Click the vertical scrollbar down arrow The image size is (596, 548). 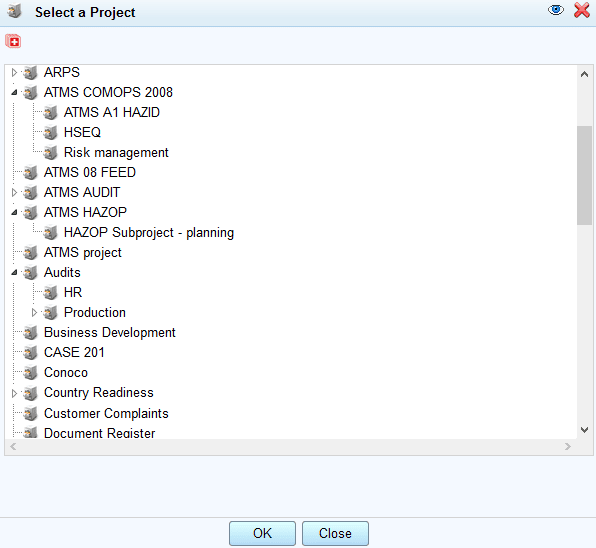pyautogui.click(x=585, y=430)
